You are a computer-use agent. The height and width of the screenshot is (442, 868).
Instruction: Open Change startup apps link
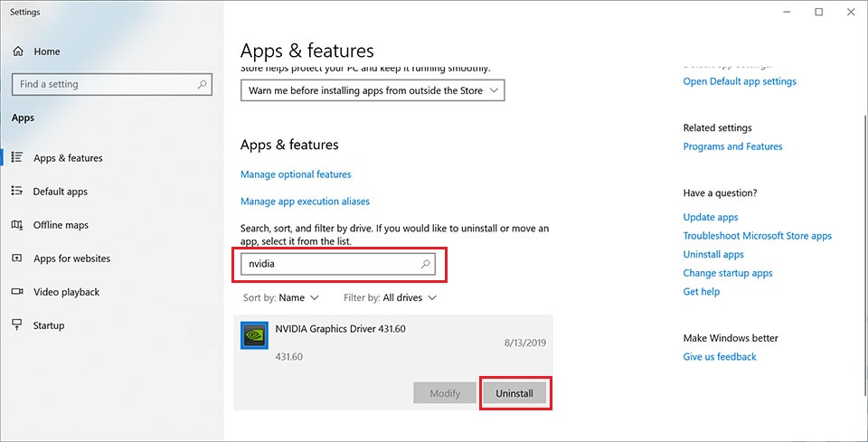pos(728,273)
